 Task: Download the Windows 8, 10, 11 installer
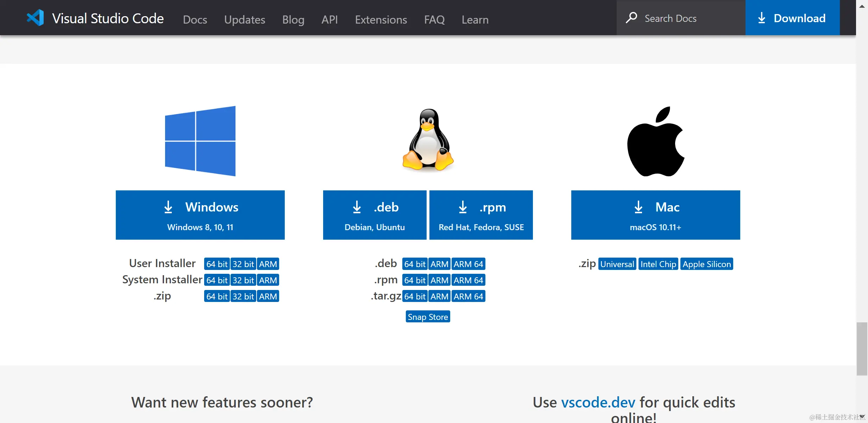click(x=200, y=215)
